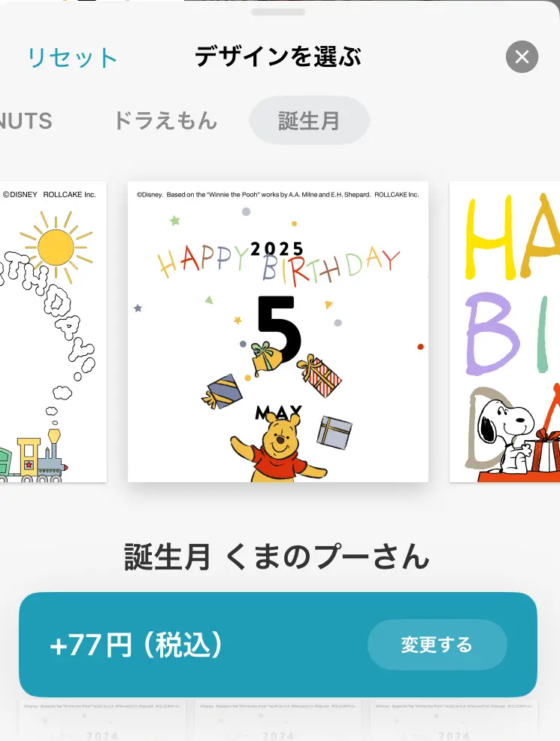Tap the +77円(税込) price bar
This screenshot has width=560, height=741.
click(x=277, y=645)
